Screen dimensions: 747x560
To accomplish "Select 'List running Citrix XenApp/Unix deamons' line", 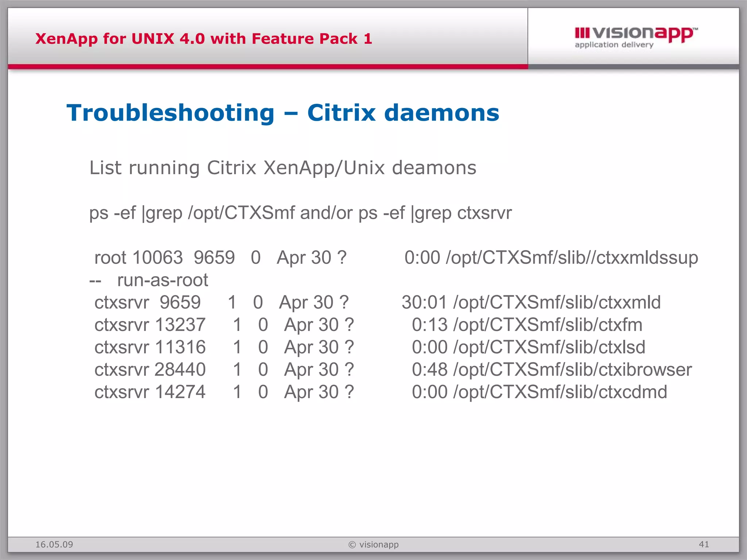I will click(x=283, y=168).
